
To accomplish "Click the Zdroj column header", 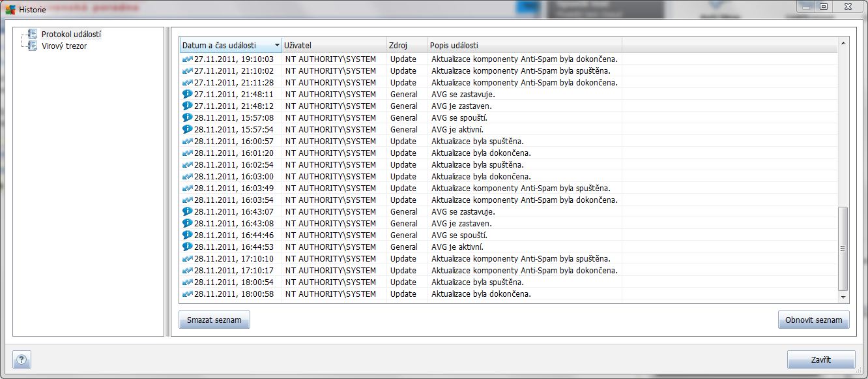I will click(407, 46).
